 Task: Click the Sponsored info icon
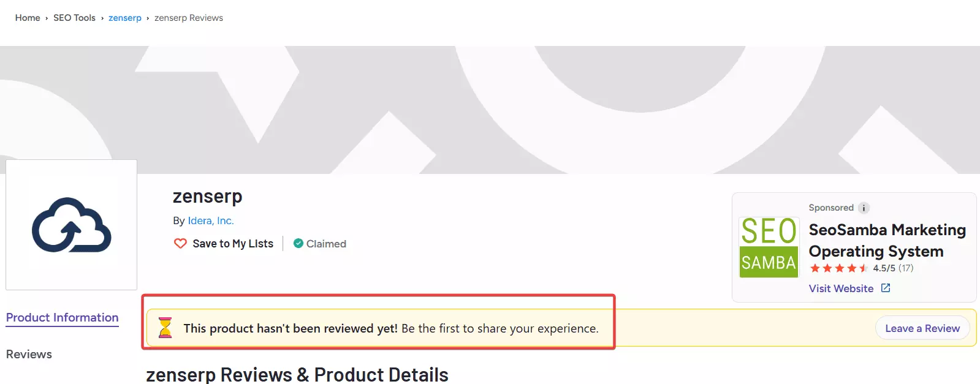(x=864, y=208)
